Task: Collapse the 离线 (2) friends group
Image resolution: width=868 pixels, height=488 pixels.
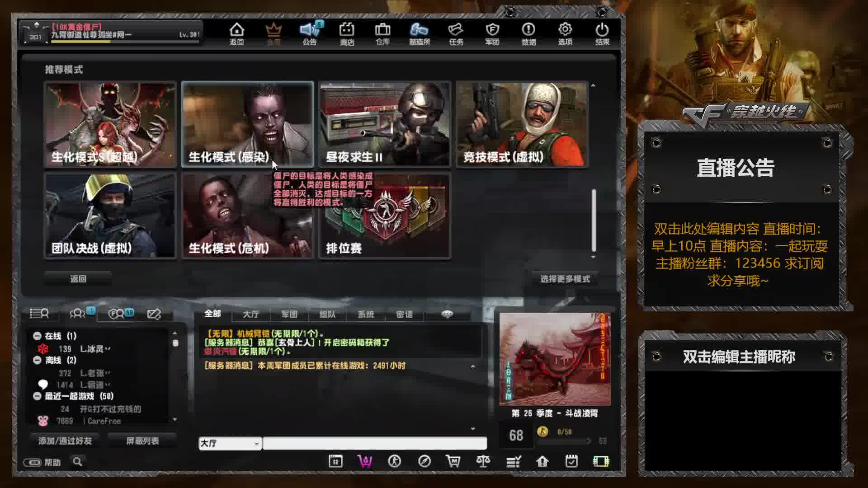Action: pyautogui.click(x=37, y=360)
